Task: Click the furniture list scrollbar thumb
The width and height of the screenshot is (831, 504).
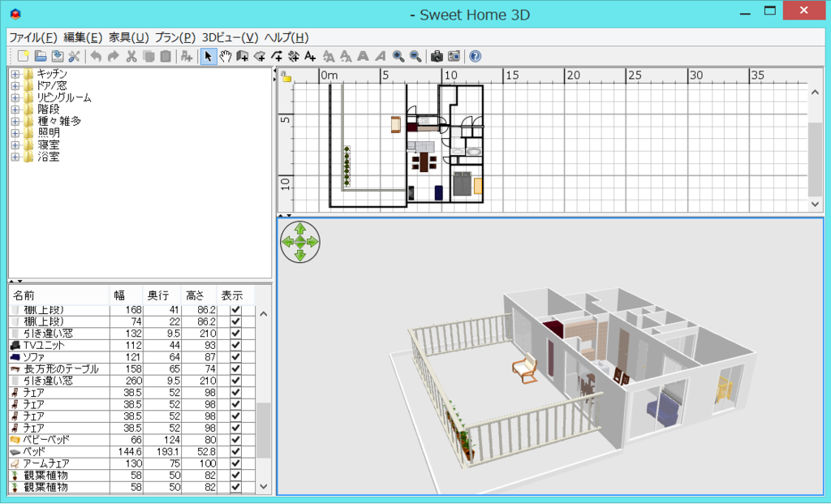Action: click(x=264, y=430)
